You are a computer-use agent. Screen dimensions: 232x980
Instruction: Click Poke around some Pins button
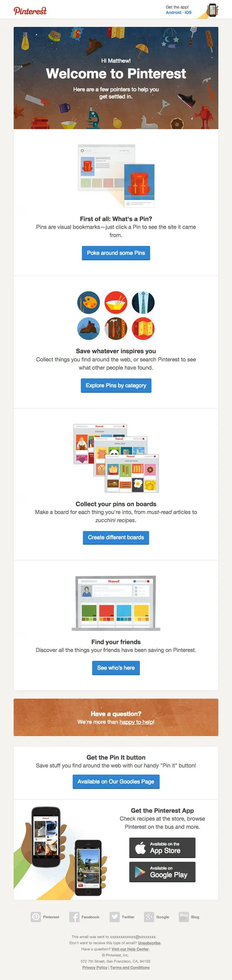pos(116,253)
